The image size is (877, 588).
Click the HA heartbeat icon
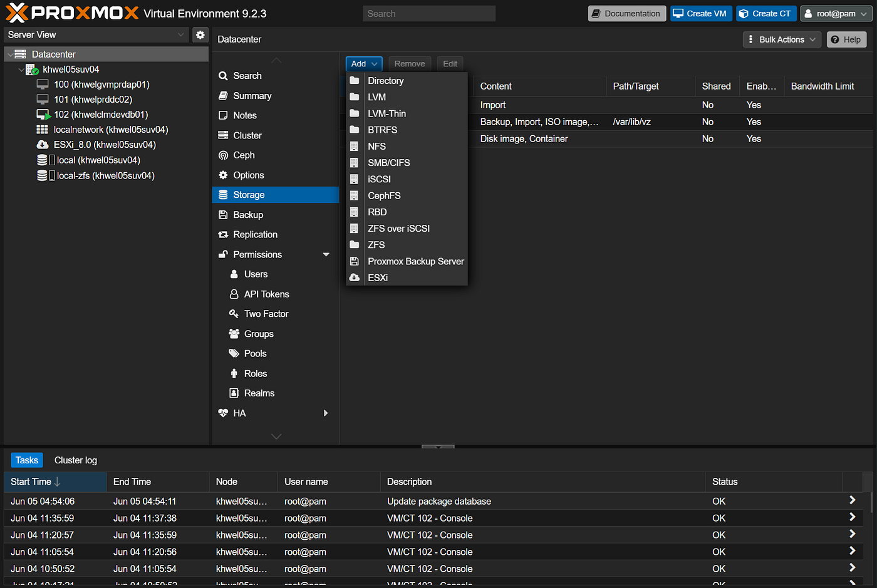223,413
